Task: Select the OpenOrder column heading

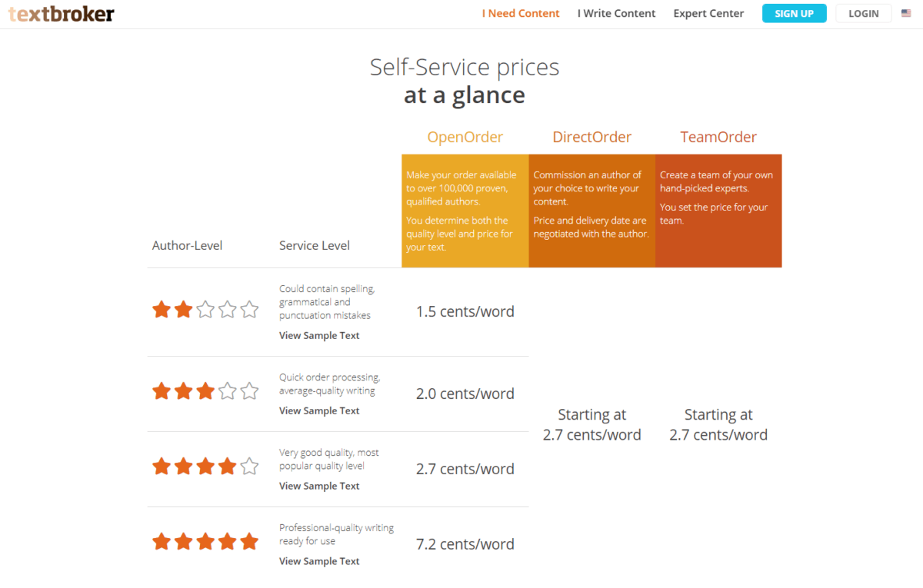Action: (x=465, y=138)
